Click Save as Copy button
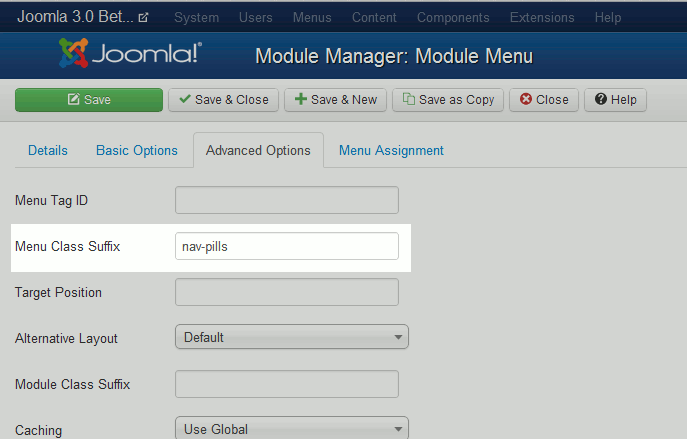687x439 pixels. coord(448,100)
